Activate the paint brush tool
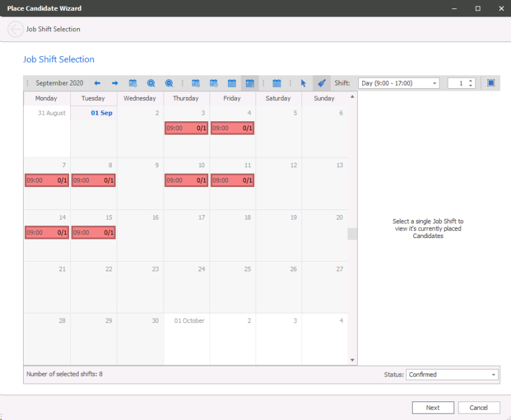The width and height of the screenshot is (511, 420). (x=322, y=83)
